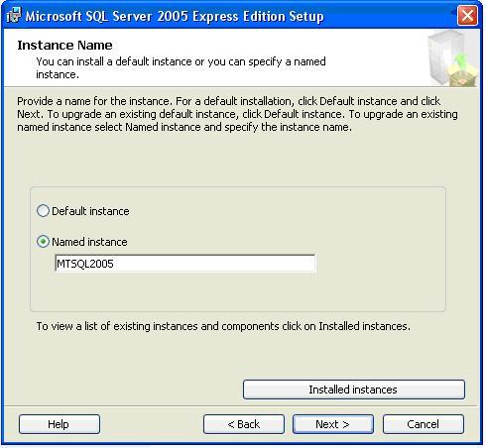Click the Named instance label text
The image size is (486, 448).
(x=89, y=242)
